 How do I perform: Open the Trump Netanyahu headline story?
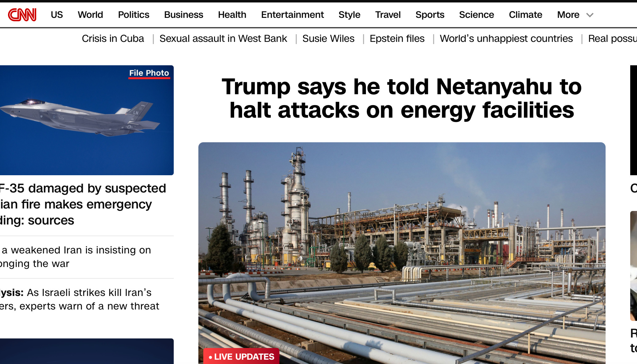(x=402, y=98)
